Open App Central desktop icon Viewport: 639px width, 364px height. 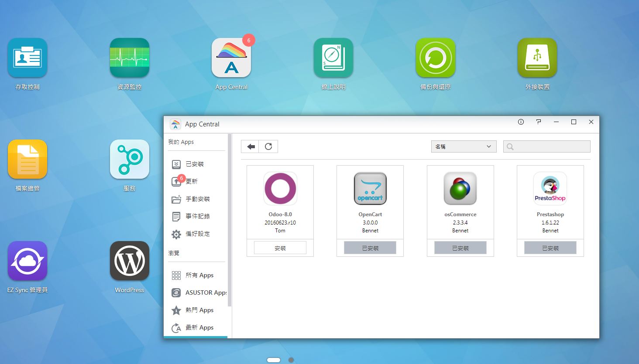pyautogui.click(x=231, y=58)
